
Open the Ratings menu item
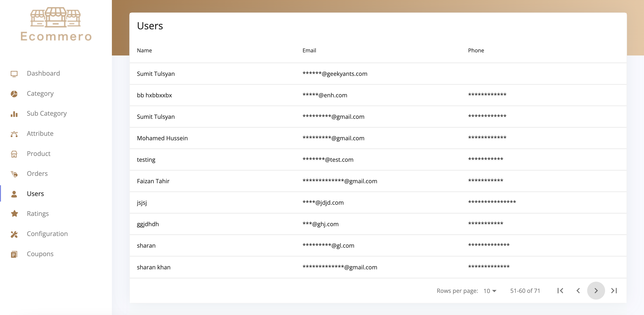tap(38, 213)
